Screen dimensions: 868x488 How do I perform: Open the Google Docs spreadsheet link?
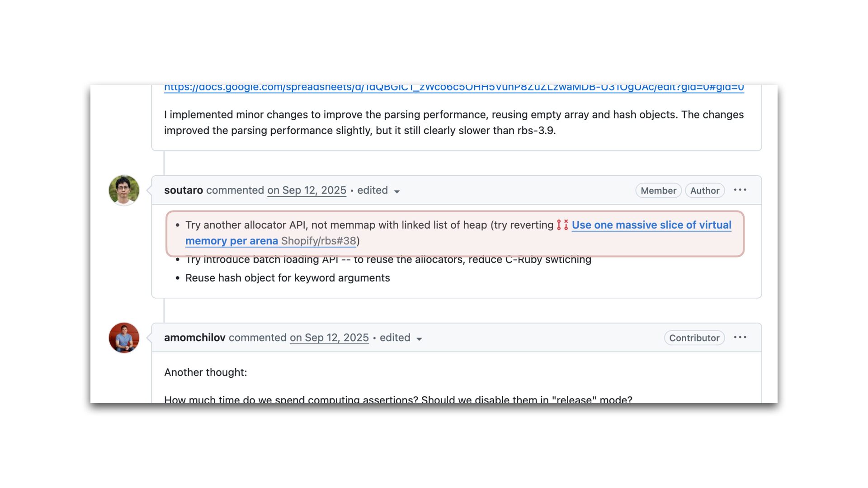(454, 88)
